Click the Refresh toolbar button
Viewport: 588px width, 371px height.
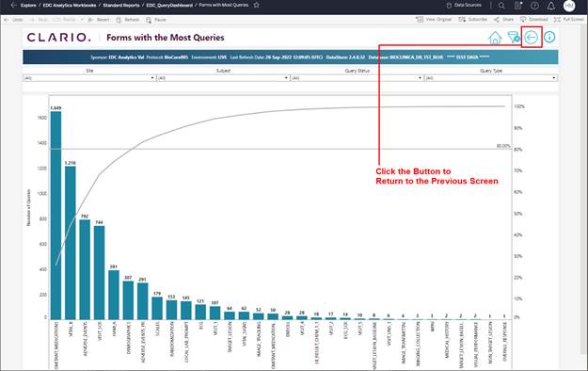(x=128, y=20)
